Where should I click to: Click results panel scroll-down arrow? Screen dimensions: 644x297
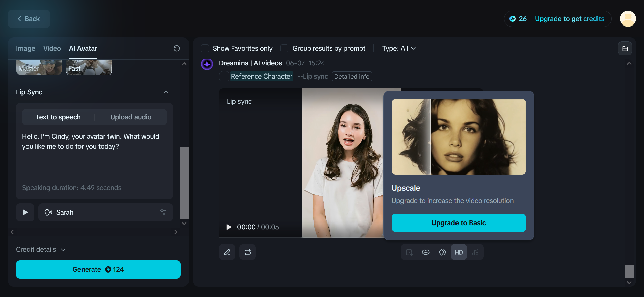pyautogui.click(x=629, y=283)
